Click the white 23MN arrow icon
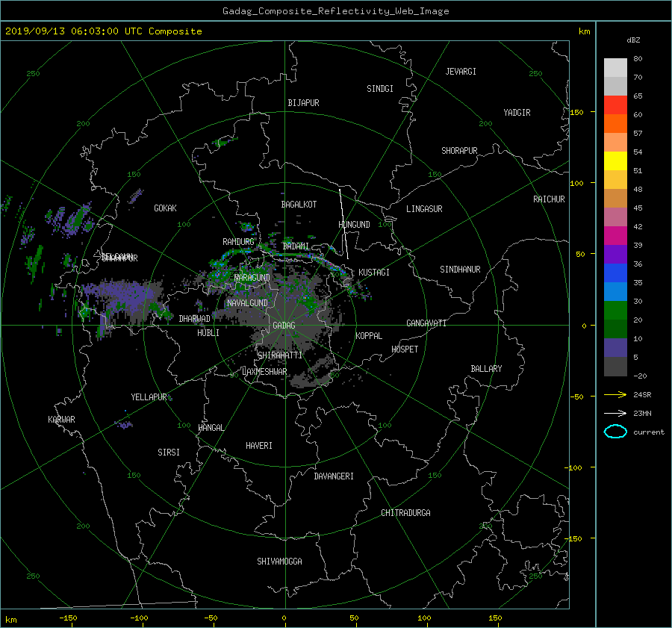Screen dimensions: 672x628 [x=615, y=413]
